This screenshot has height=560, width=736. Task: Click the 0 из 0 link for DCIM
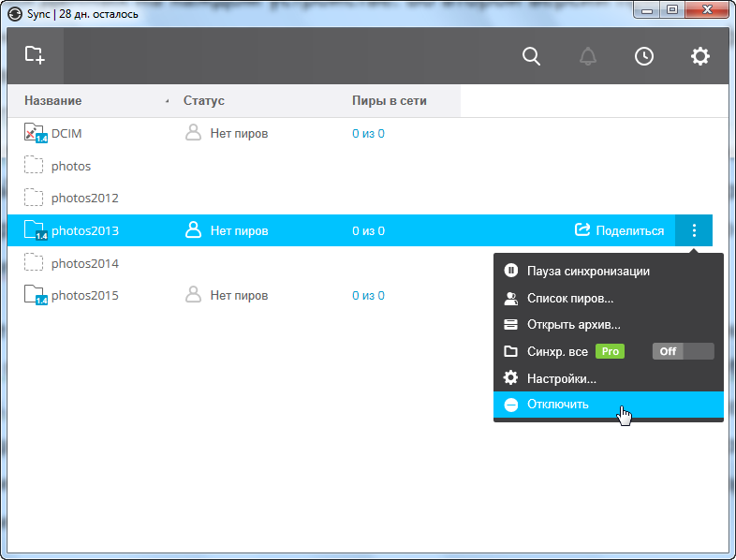click(x=368, y=133)
